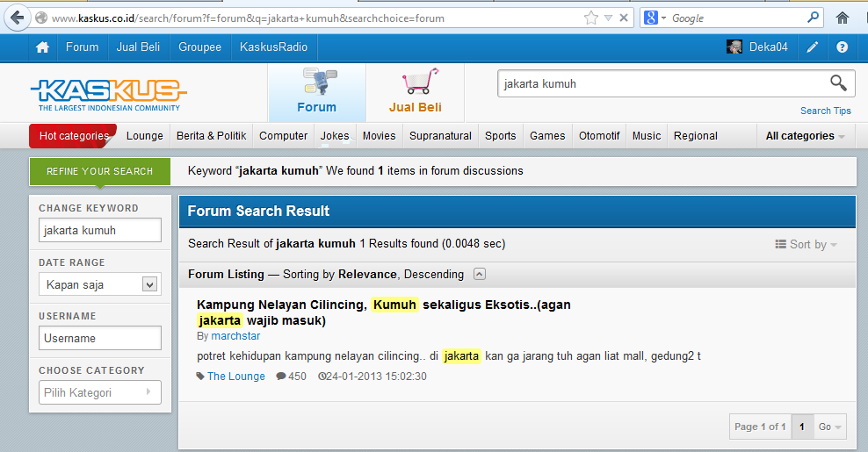The image size is (868, 452).
Task: Open Forum in the top navigation
Action: coord(82,47)
